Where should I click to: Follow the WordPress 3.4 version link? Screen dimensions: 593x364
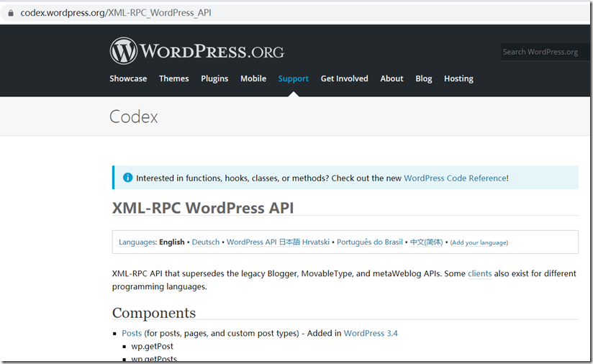click(371, 333)
